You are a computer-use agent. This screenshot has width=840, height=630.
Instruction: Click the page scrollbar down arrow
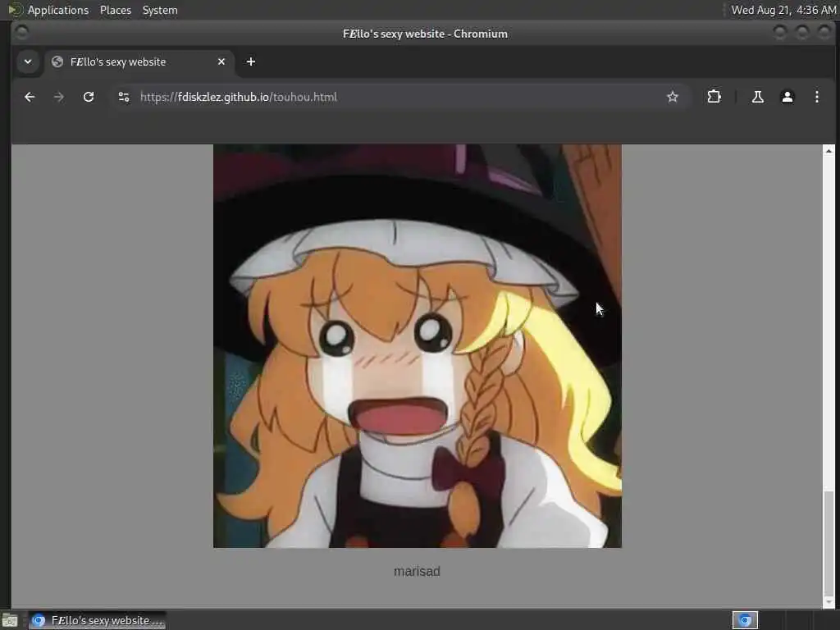pyautogui.click(x=829, y=602)
